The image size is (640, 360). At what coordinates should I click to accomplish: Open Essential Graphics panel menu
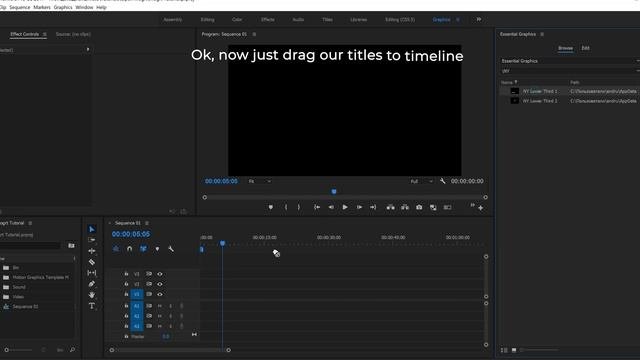point(542,34)
